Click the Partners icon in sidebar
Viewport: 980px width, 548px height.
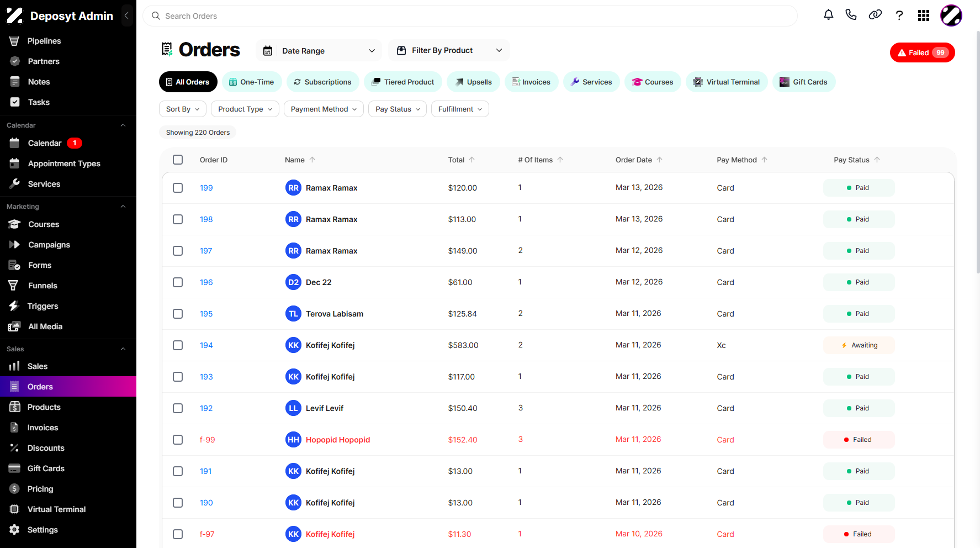point(15,61)
